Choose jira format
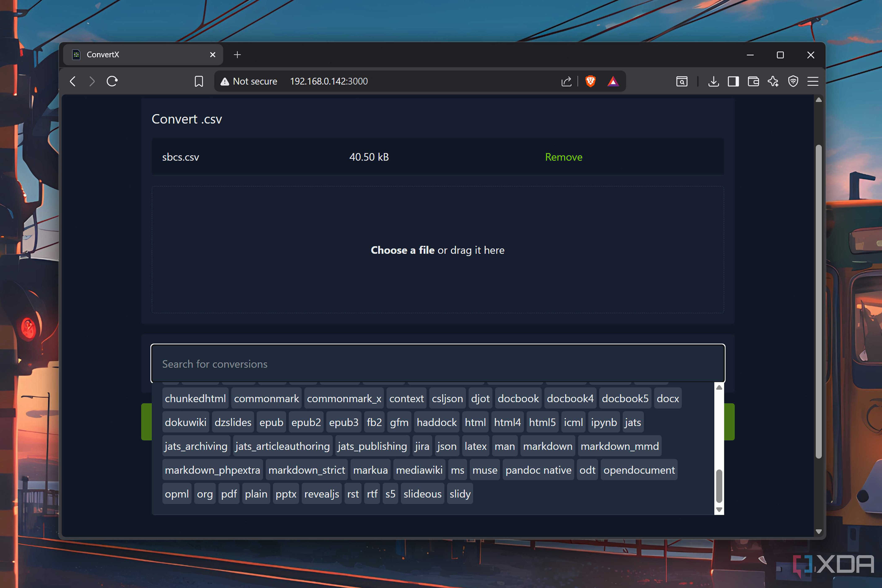 422,446
